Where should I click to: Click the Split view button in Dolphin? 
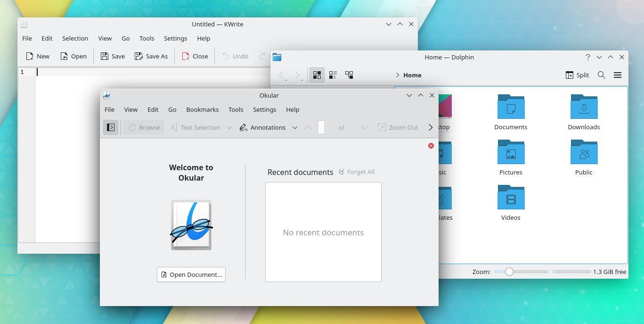tap(577, 75)
